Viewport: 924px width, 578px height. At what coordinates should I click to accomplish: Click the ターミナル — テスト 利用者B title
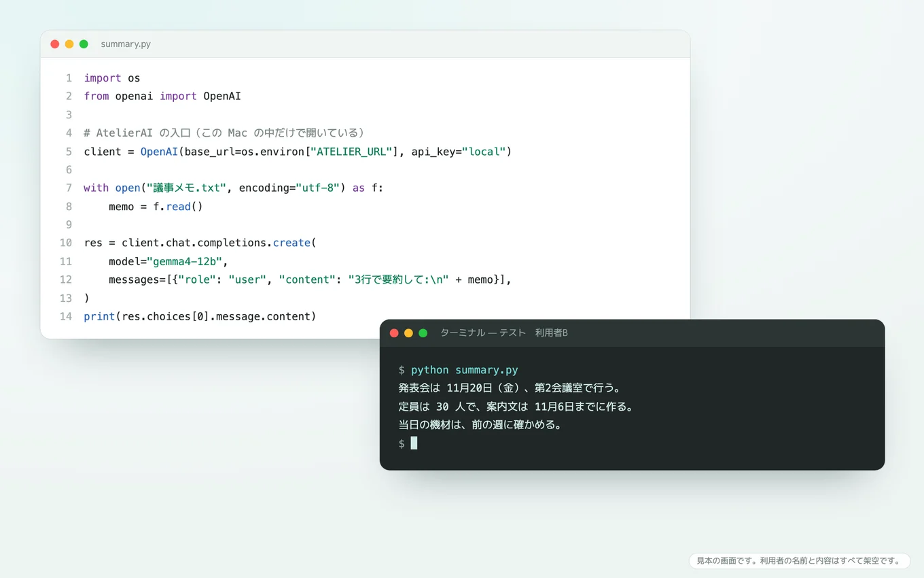[504, 333]
